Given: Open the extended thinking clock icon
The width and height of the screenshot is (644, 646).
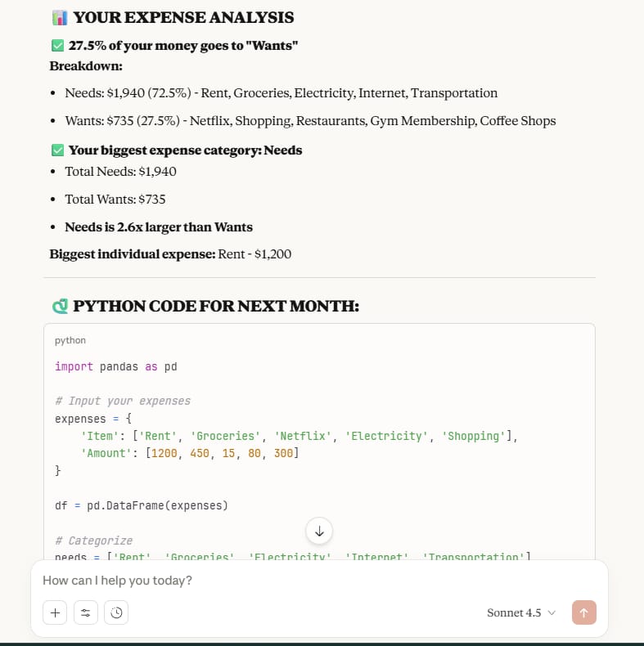Looking at the screenshot, I should [116, 612].
